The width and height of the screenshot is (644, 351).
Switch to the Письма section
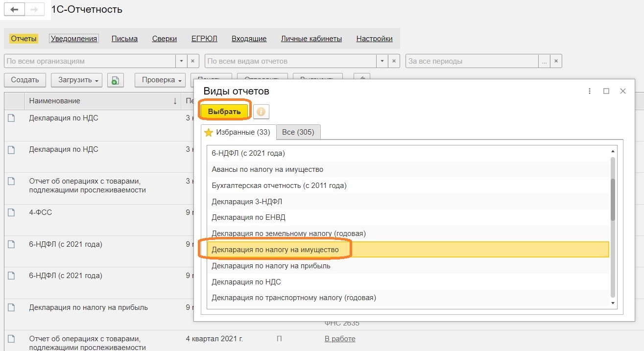point(124,39)
